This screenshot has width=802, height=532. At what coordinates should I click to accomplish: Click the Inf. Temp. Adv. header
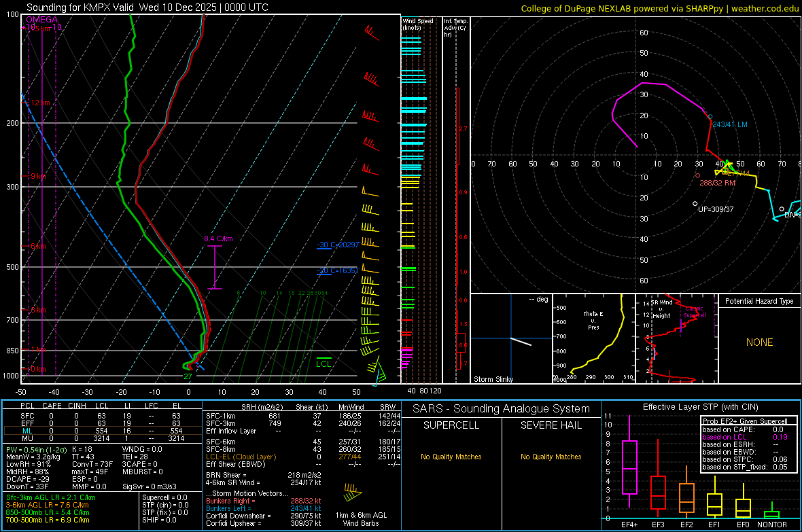click(455, 28)
